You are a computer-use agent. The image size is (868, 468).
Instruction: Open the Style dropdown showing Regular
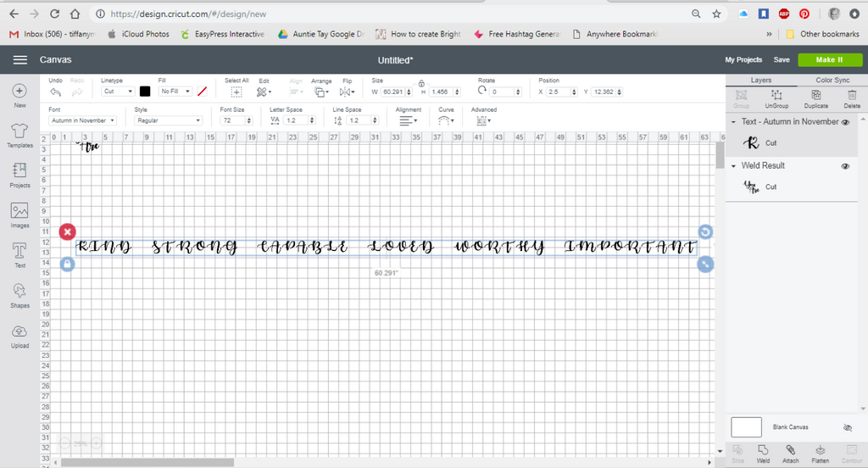point(168,120)
